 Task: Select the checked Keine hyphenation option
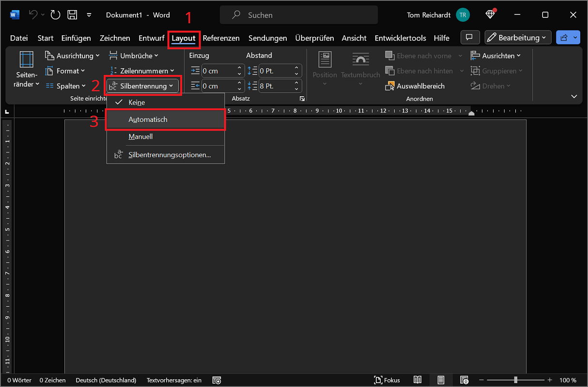pyautogui.click(x=166, y=103)
